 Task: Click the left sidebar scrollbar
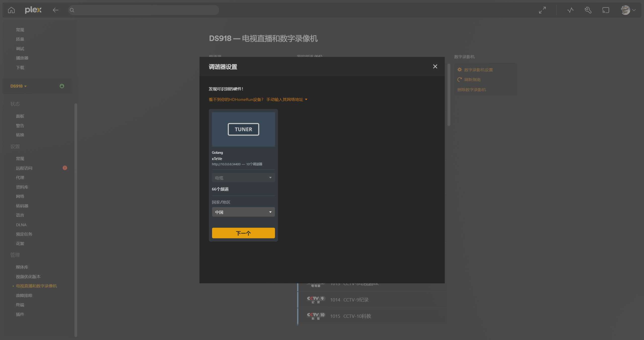[76, 219]
